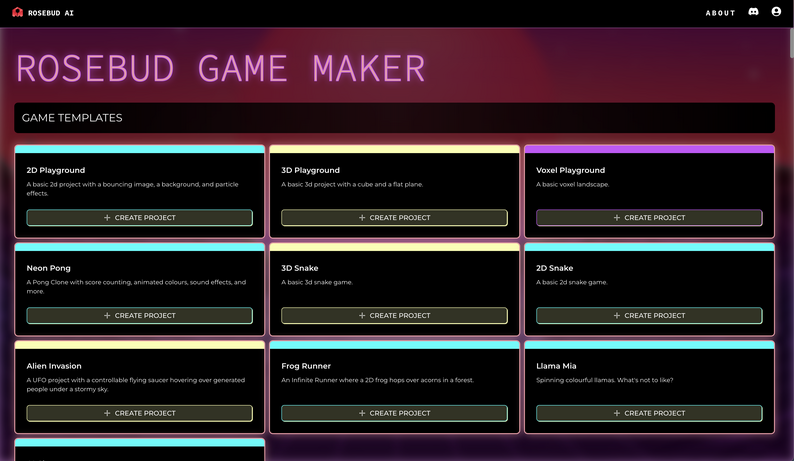Click the 'Spinning colourful llamas' description
Viewport: 794px width, 461px height.
coord(605,380)
